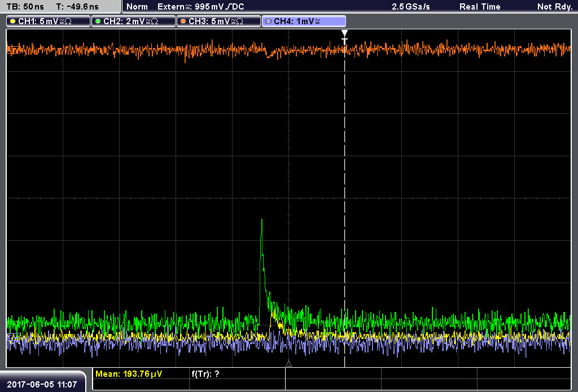Click the 2.5 GSa/s sample rate readout

(x=411, y=7)
